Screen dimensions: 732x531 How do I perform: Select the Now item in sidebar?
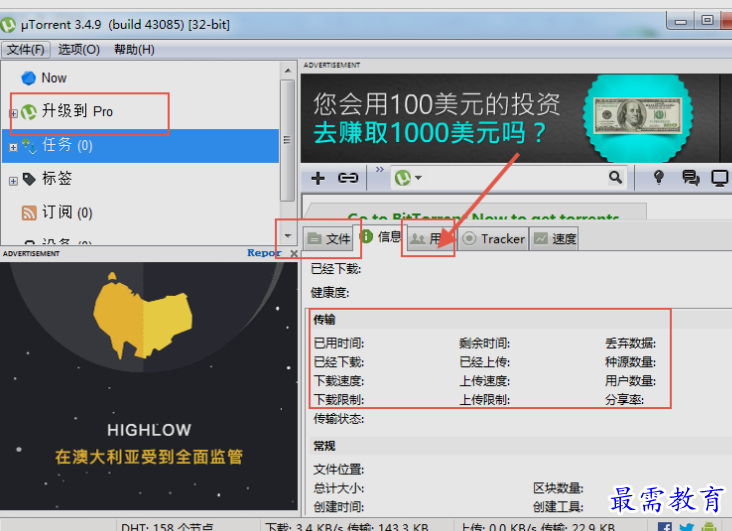54,78
